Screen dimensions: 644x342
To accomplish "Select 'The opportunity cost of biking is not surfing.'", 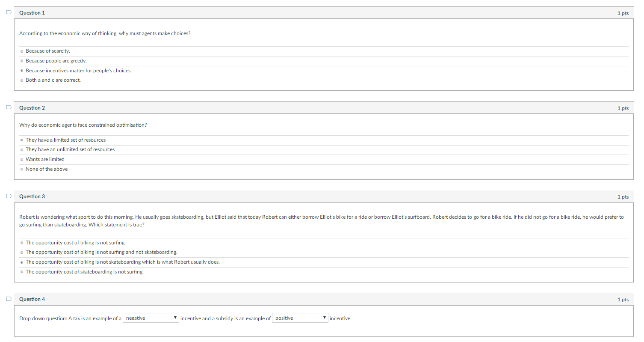I will 22,243.
